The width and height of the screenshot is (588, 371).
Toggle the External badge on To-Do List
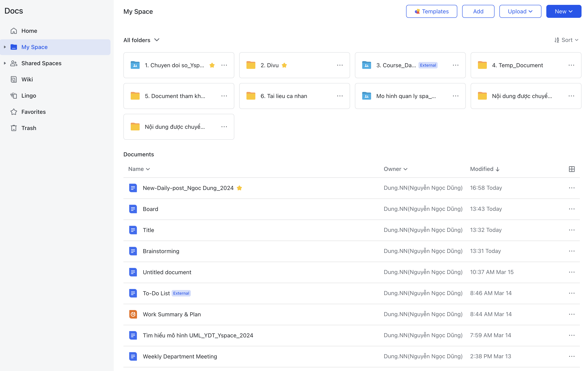point(181,293)
